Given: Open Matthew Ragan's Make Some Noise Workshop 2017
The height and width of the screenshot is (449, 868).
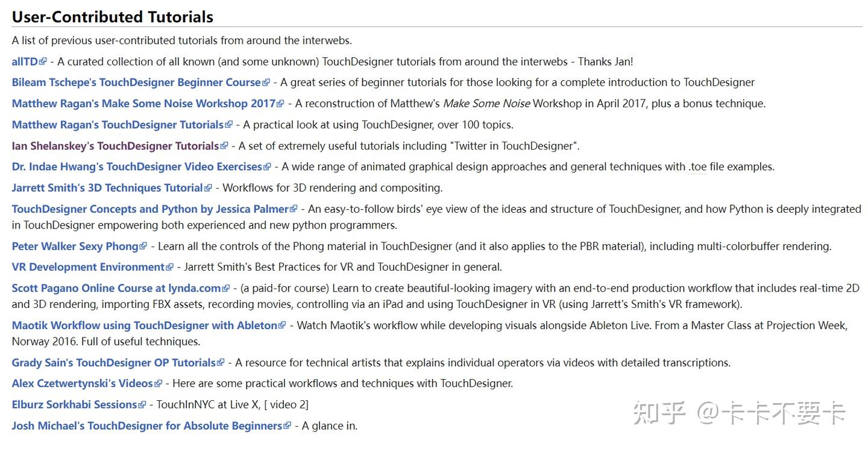Looking at the screenshot, I should tap(143, 104).
